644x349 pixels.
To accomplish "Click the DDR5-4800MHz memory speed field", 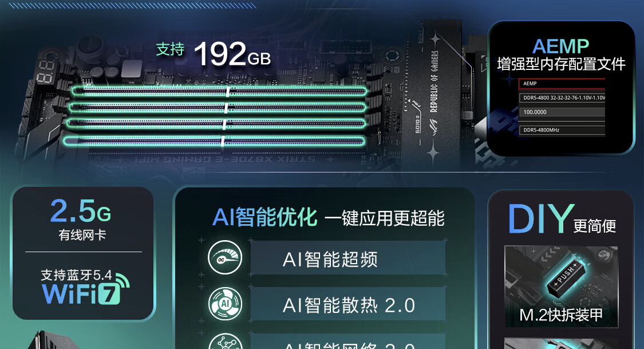I will tap(562, 130).
